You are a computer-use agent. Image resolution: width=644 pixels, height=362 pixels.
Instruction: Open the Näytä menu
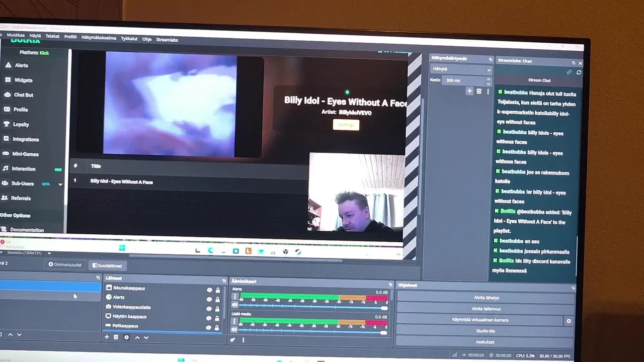(35, 36)
